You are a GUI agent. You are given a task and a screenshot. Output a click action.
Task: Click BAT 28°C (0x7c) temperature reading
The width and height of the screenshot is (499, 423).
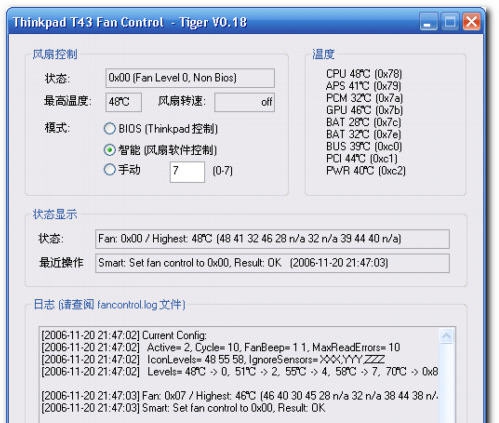coord(363,122)
